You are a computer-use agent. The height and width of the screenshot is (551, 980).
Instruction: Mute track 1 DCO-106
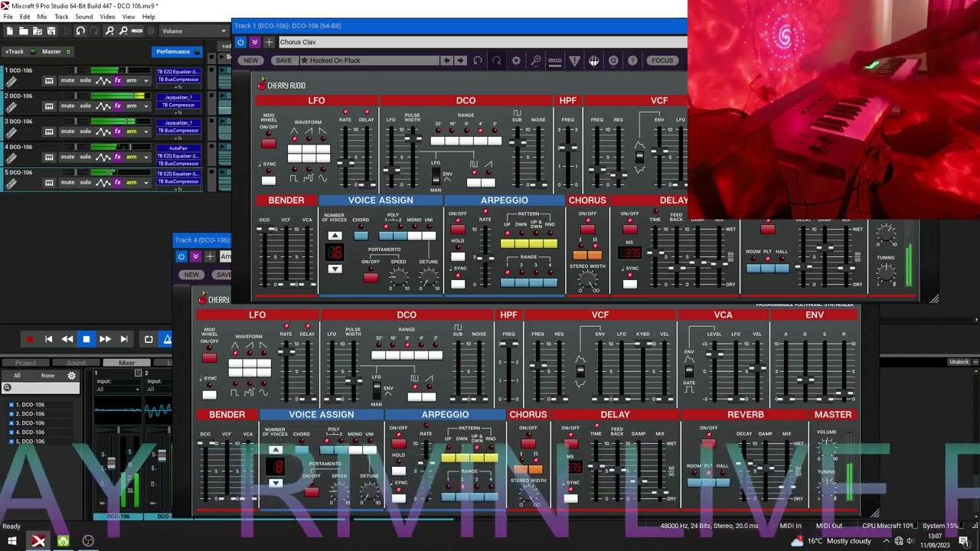click(67, 81)
